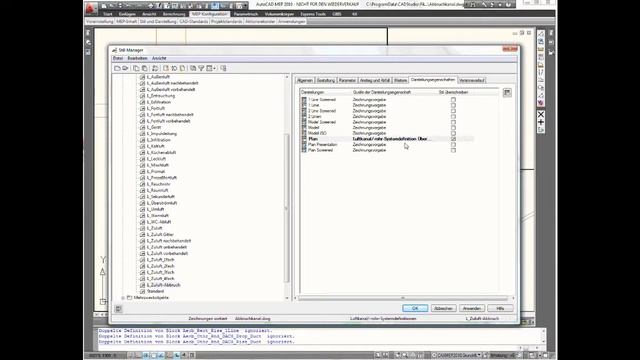Open the CAD-Standards ribbon panel
The width and height of the screenshot is (640, 360).
(193, 21)
